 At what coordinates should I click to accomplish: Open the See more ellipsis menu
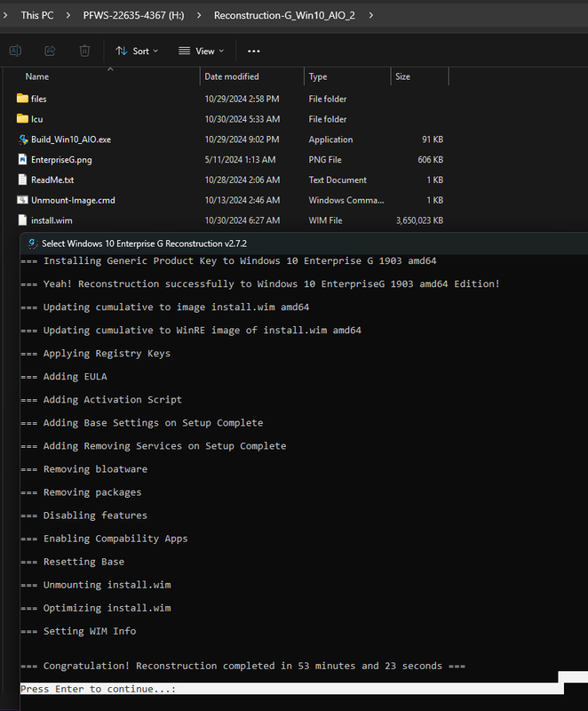254,52
